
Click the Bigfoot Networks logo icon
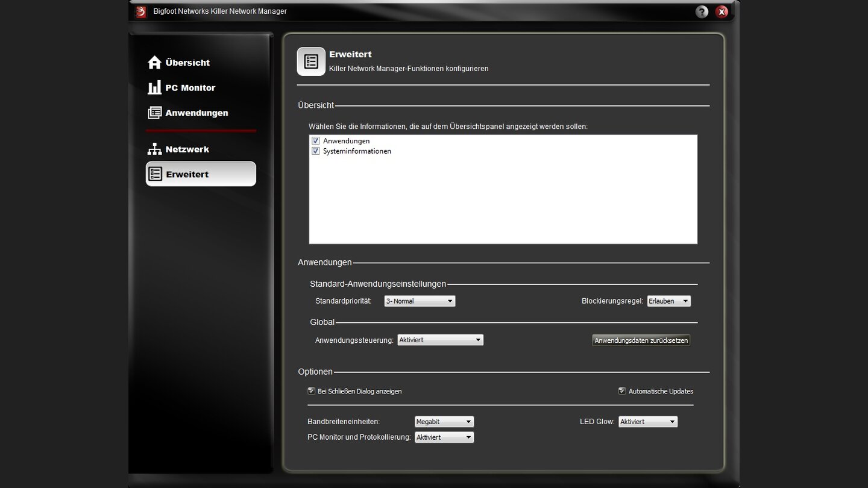click(x=140, y=12)
